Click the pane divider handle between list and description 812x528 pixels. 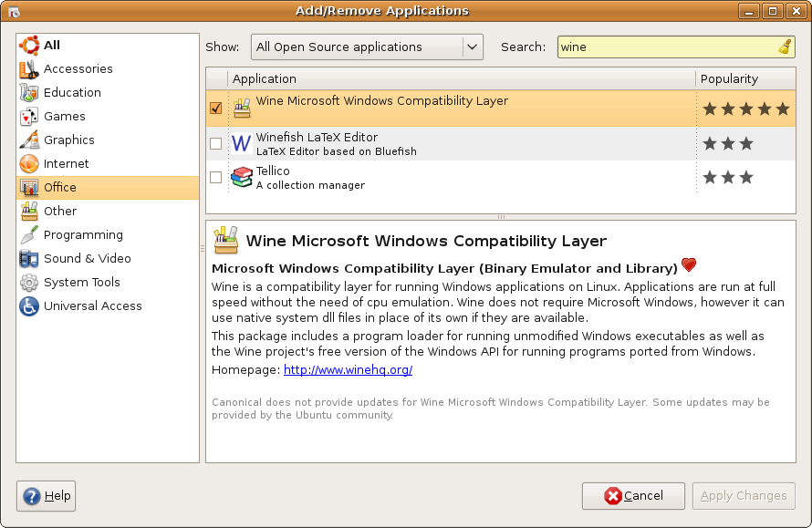coord(501,217)
